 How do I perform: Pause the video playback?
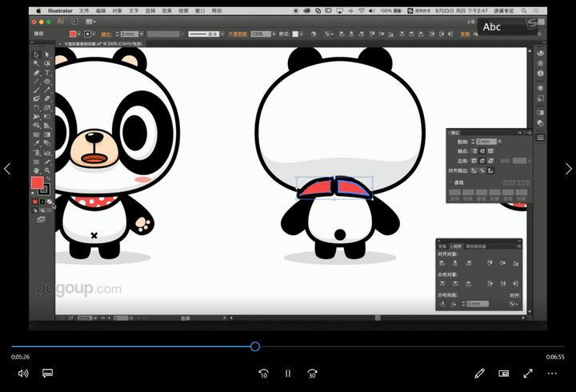[x=288, y=374]
